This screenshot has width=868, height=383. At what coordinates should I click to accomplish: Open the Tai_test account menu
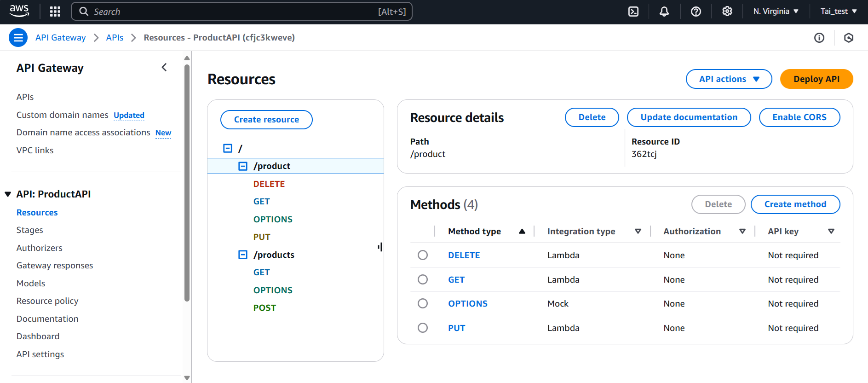tap(839, 12)
